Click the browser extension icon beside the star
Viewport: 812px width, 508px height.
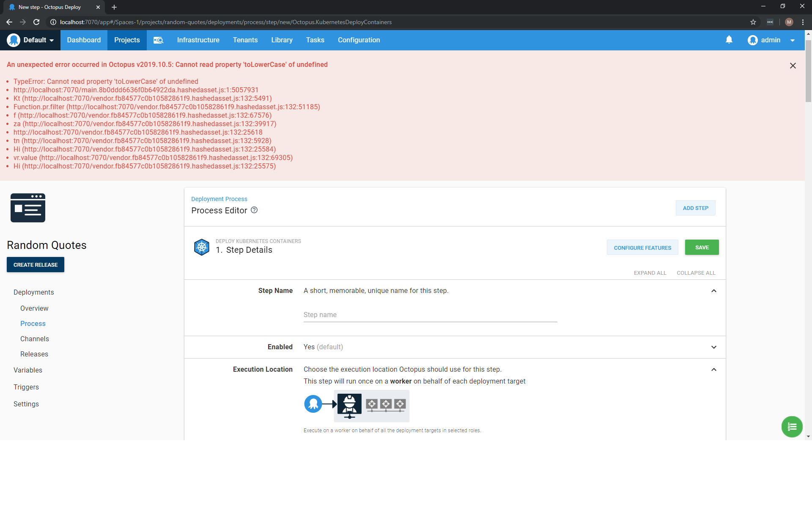(x=770, y=22)
